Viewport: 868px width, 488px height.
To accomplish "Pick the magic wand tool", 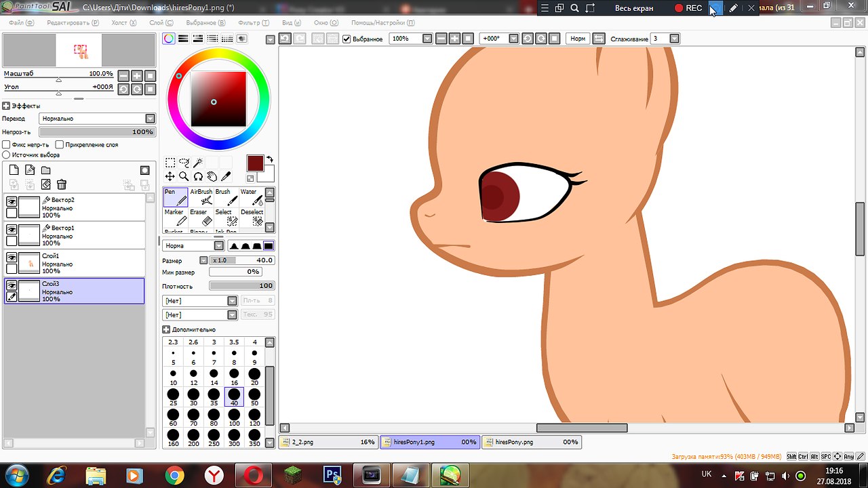I will (x=198, y=163).
